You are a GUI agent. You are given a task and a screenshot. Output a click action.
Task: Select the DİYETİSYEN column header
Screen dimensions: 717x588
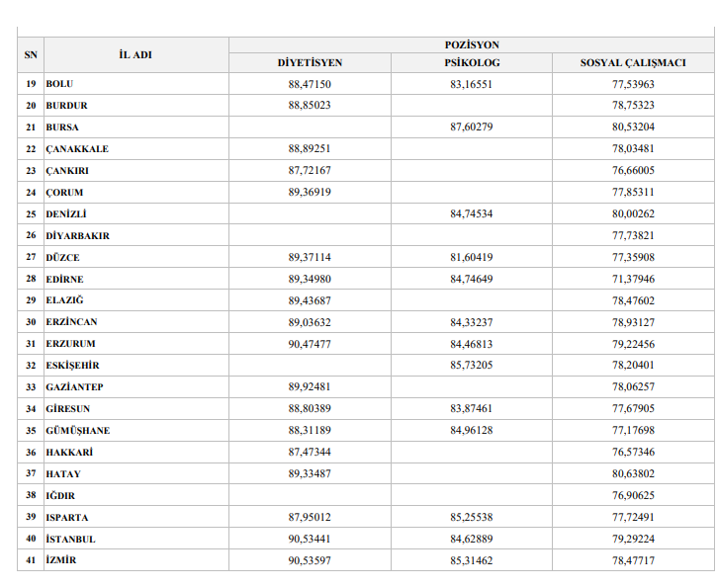pyautogui.click(x=310, y=62)
